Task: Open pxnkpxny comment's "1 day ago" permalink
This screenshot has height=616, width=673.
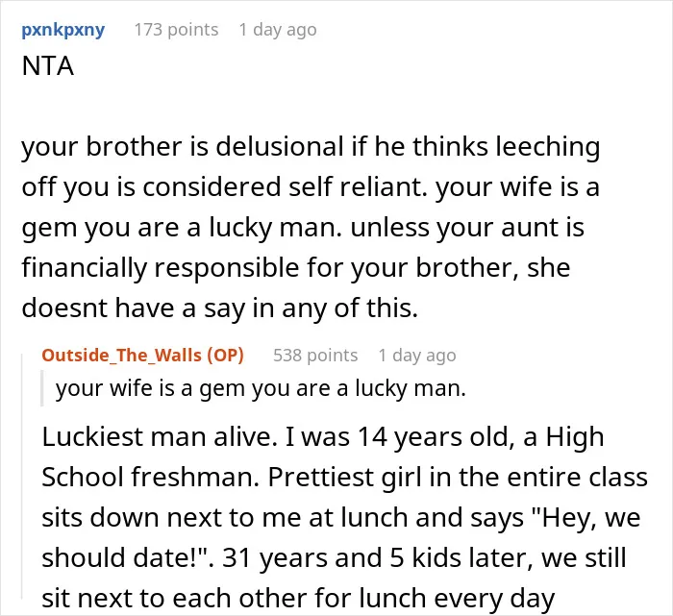Action: (x=278, y=30)
